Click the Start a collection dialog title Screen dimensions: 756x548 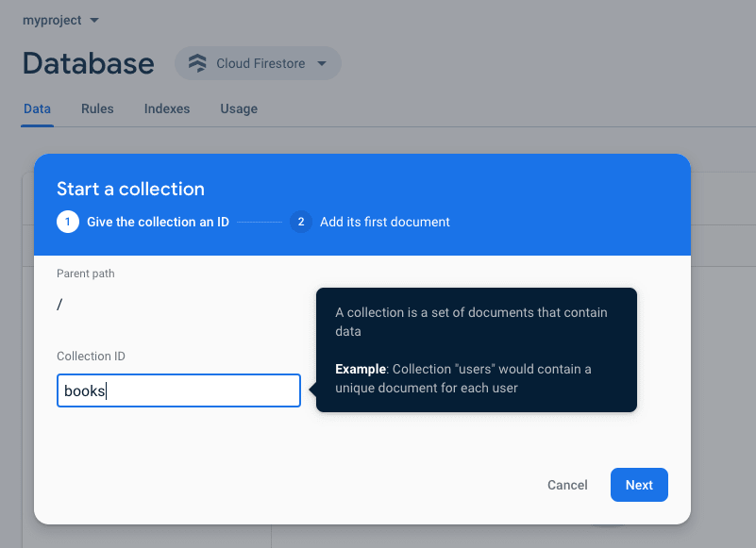click(x=130, y=189)
